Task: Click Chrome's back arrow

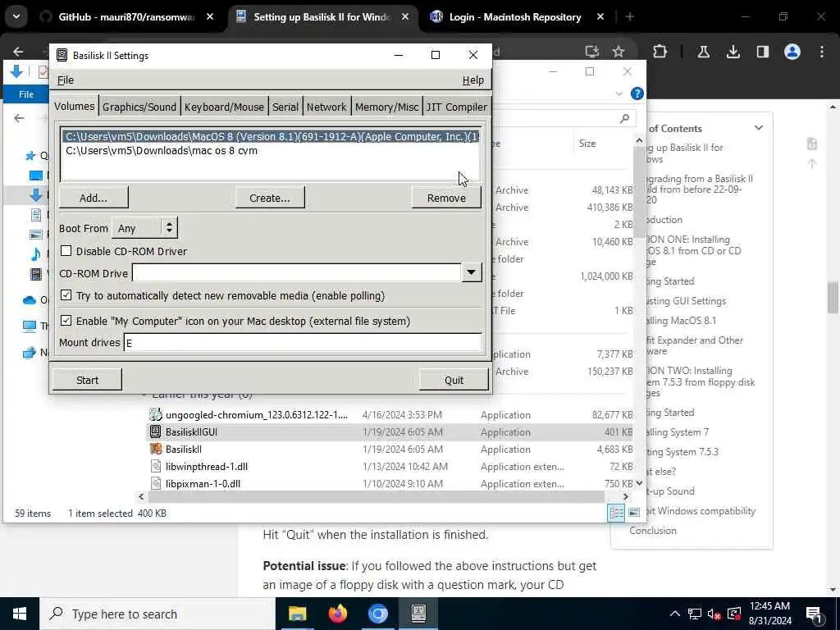Action: [18, 52]
